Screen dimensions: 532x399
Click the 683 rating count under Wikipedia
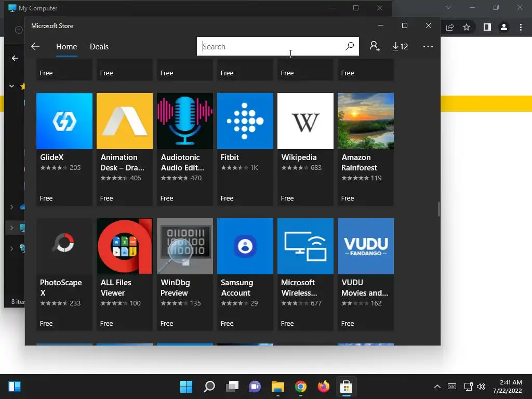(x=316, y=168)
